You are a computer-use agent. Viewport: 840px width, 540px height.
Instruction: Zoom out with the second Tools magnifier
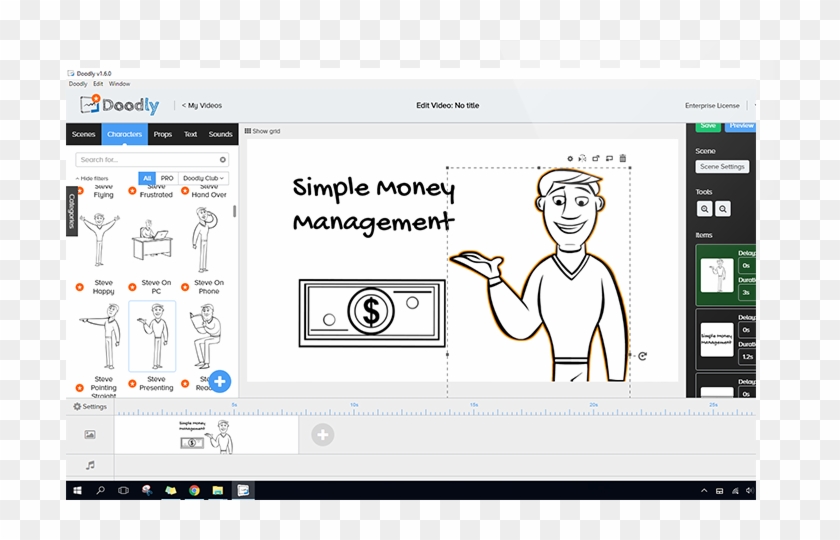(x=723, y=209)
